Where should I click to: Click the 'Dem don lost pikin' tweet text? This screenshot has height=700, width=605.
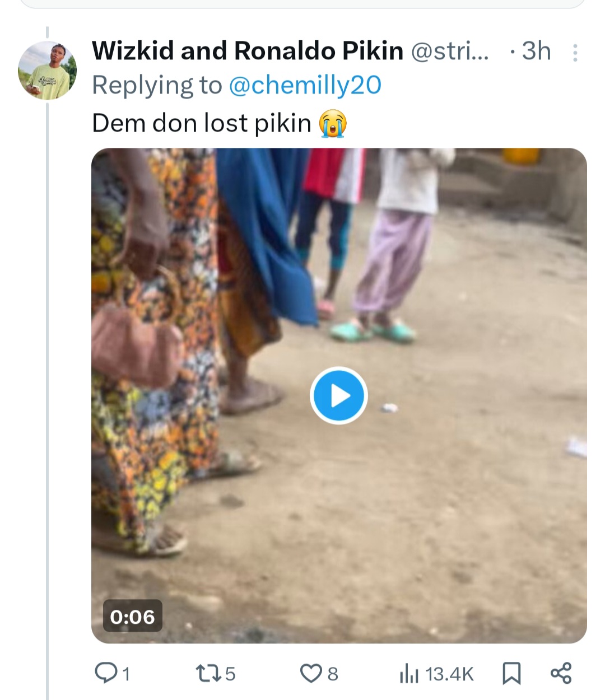tap(201, 123)
